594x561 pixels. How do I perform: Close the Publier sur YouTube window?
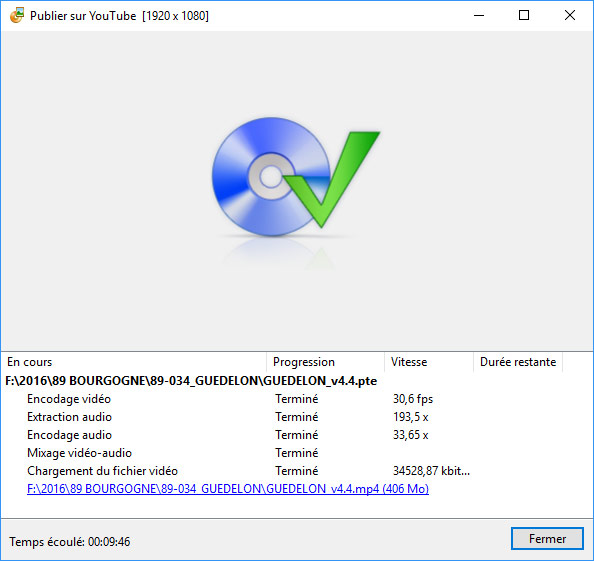point(569,16)
